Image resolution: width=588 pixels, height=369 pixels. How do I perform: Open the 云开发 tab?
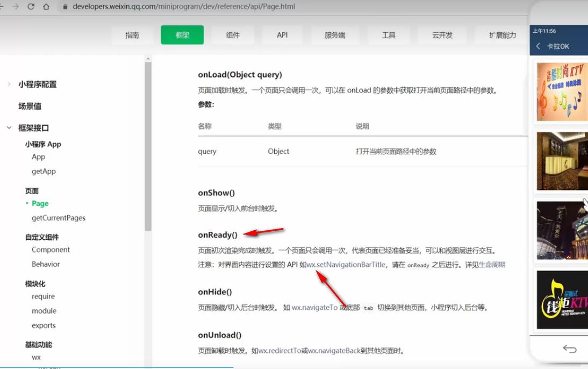pos(442,35)
